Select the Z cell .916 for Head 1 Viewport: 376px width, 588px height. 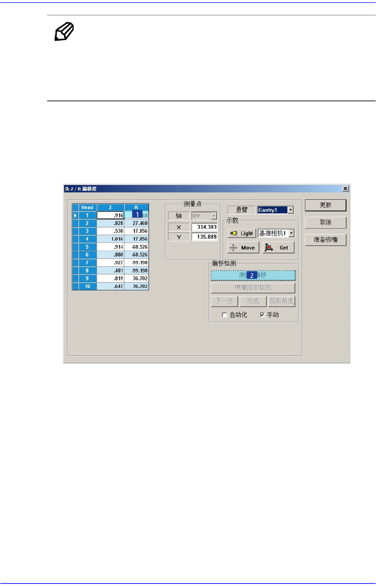[110, 216]
